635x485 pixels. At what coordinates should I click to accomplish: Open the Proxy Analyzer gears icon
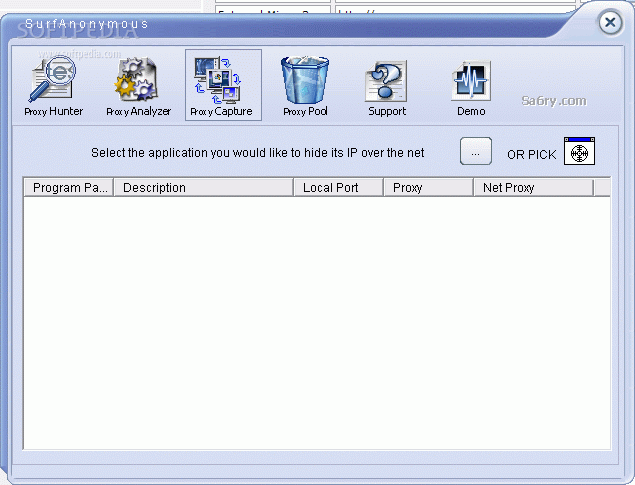coord(136,79)
